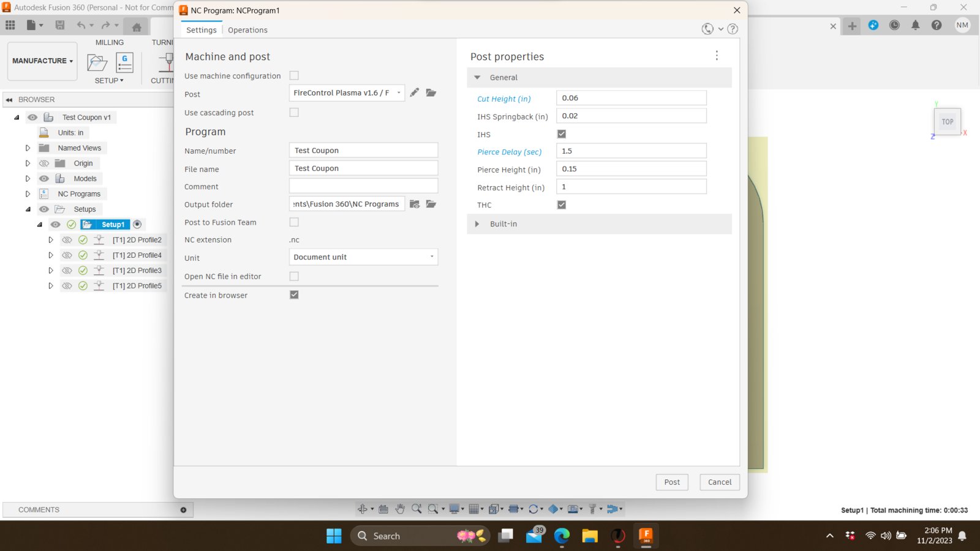980x551 pixels.
Task: Click the help question mark in NC Program dialog
Action: (x=733, y=29)
